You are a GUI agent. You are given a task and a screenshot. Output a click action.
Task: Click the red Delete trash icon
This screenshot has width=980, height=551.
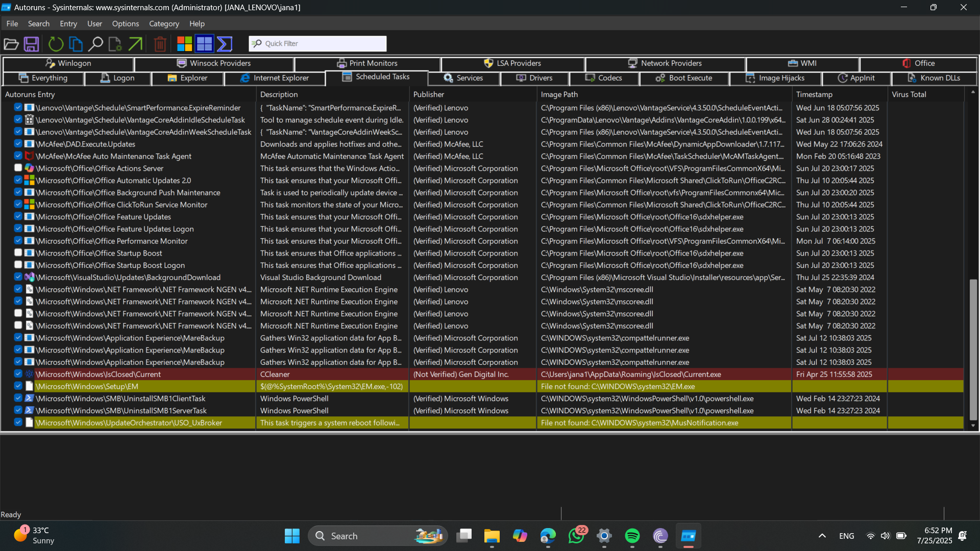160,44
